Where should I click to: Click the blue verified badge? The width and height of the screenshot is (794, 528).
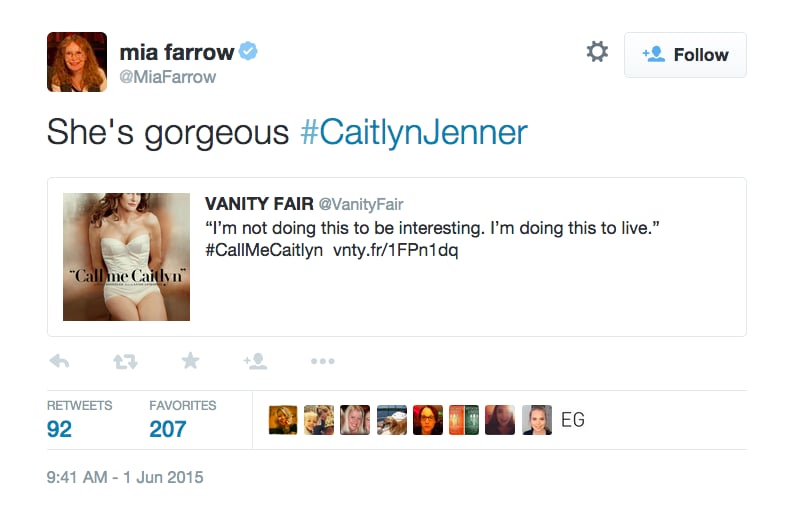[x=248, y=51]
